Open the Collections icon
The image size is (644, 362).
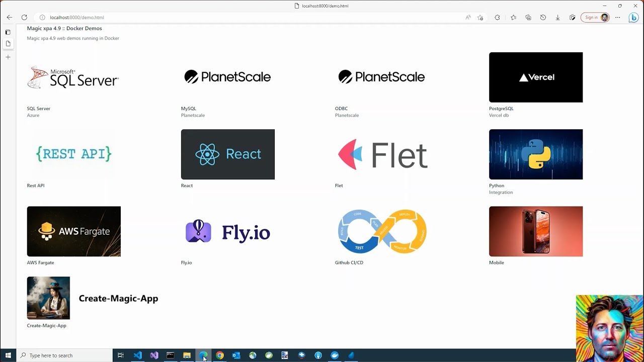pyautogui.click(x=528, y=17)
